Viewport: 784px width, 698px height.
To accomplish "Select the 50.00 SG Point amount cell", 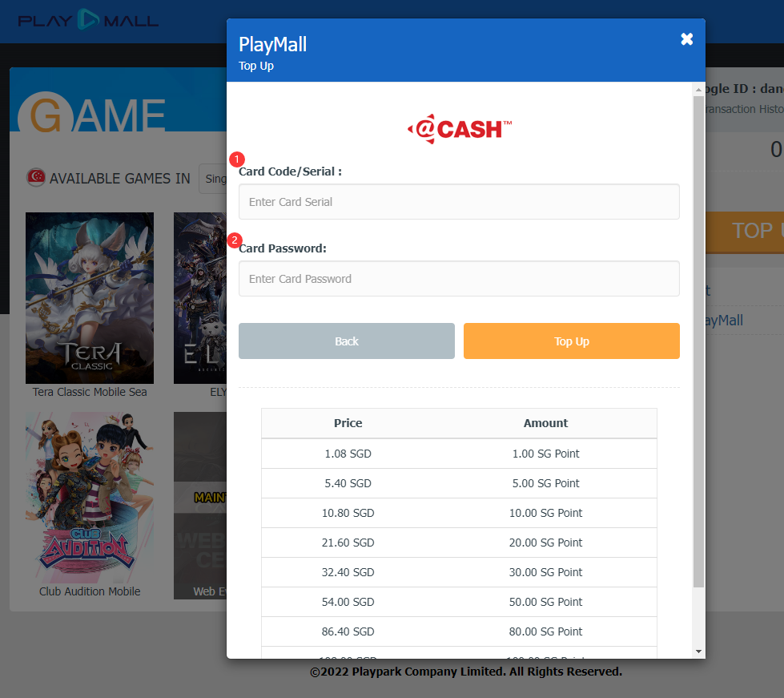I will coord(545,602).
